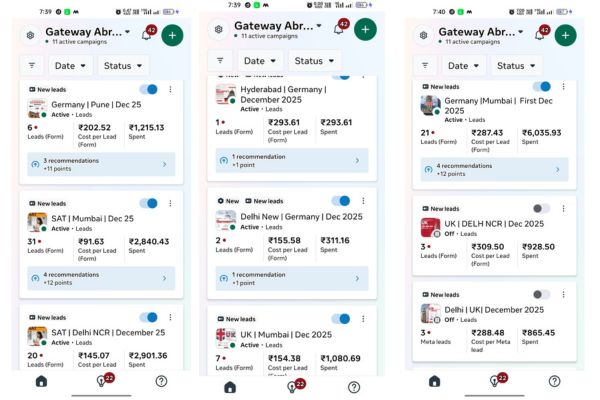
Task: Open three-dot menu for UK | Mumbai campaign
Action: click(x=363, y=318)
